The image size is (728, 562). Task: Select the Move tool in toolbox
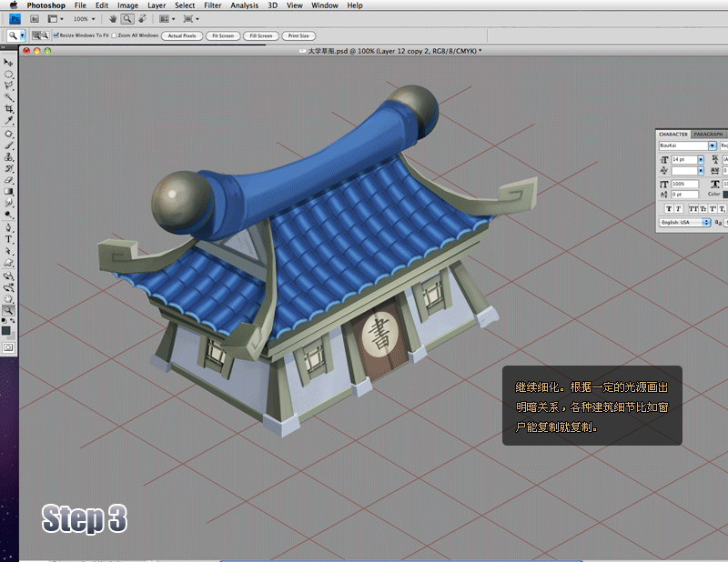[8, 62]
